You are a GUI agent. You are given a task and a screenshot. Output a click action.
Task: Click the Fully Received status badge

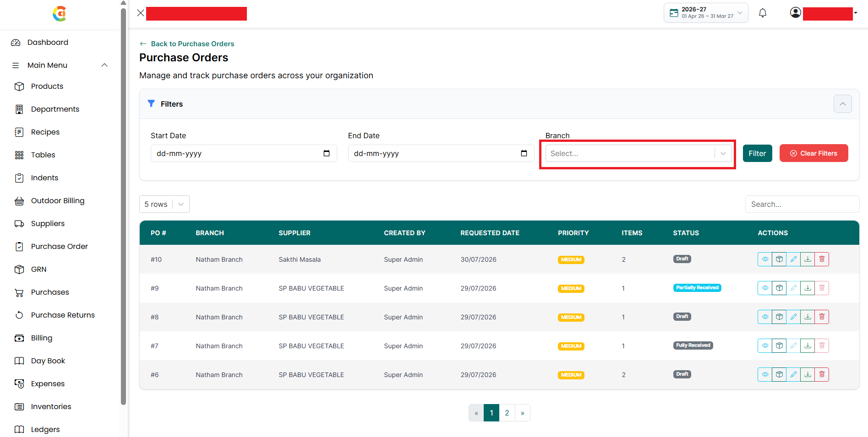(x=693, y=345)
